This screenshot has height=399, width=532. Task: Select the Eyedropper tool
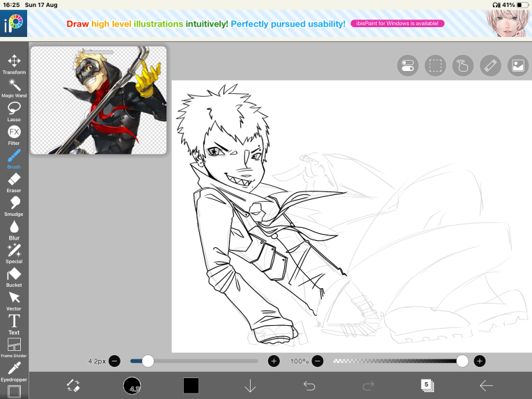pos(14,372)
